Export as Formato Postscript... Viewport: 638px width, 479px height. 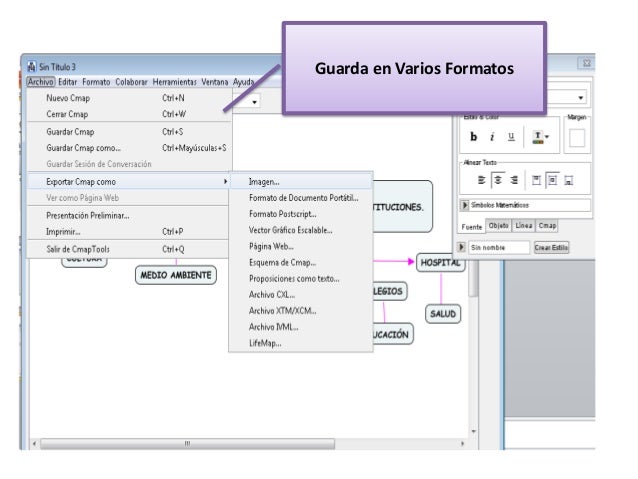click(x=301, y=214)
